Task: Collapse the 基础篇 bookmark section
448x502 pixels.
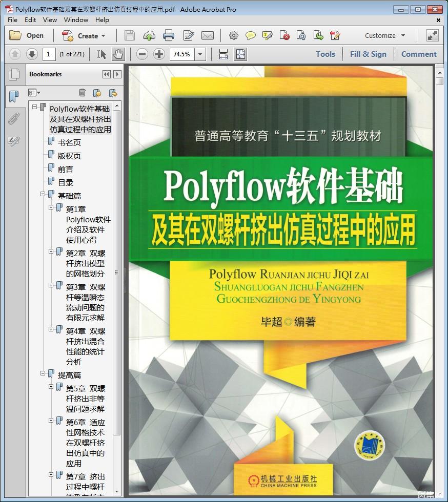Action: 43,194
